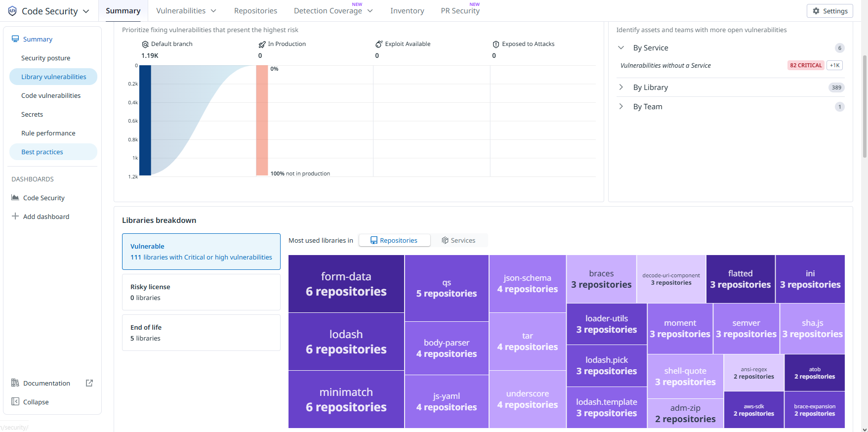Open the Vulnerabilities tab dropdown arrow
The height and width of the screenshot is (432, 868).
[213, 11]
